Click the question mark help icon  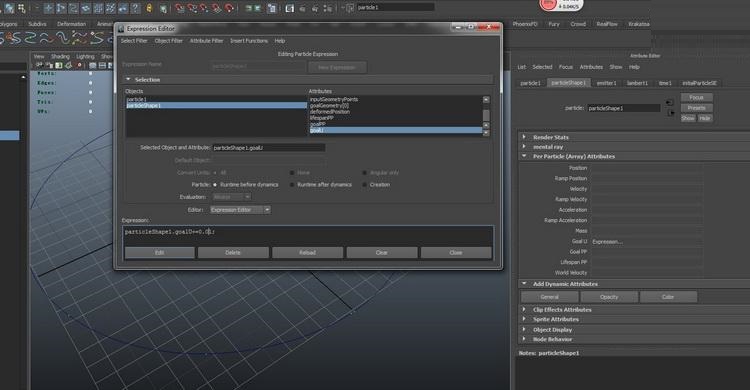pos(135,8)
